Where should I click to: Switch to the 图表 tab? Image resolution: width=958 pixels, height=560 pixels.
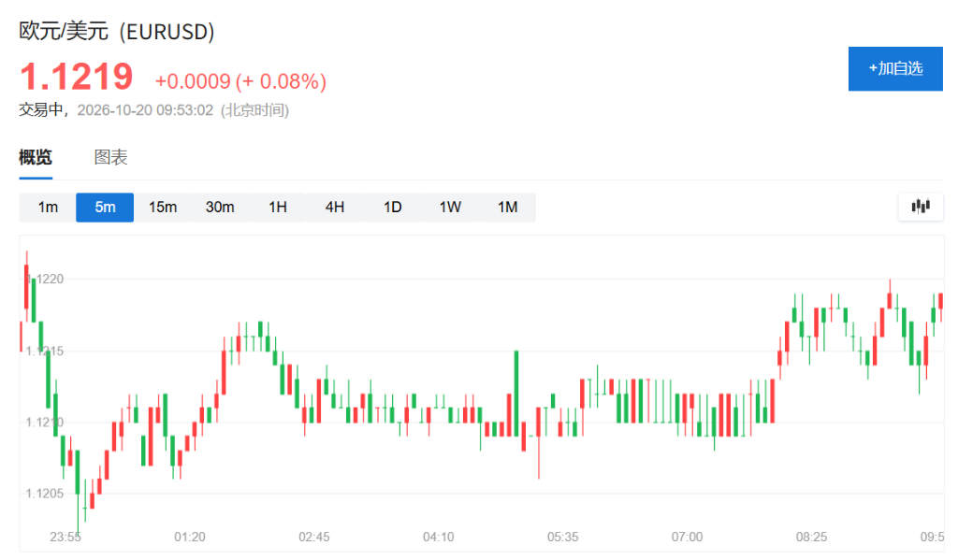tap(110, 158)
